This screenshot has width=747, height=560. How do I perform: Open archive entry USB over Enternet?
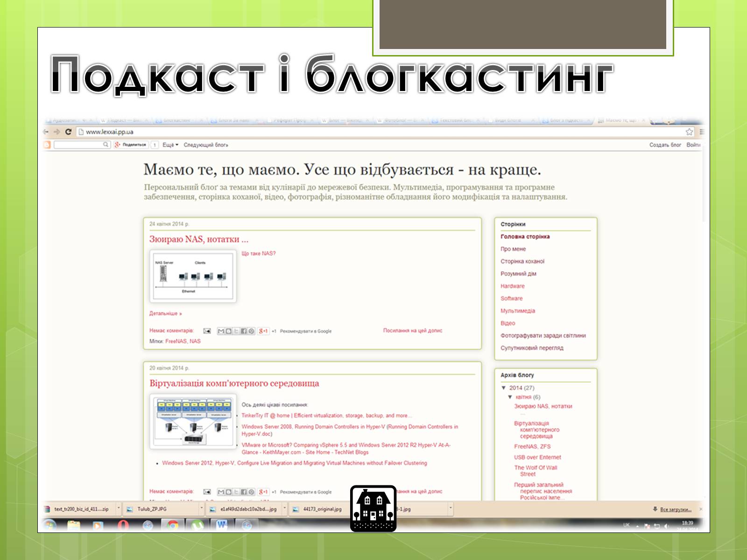point(537,457)
